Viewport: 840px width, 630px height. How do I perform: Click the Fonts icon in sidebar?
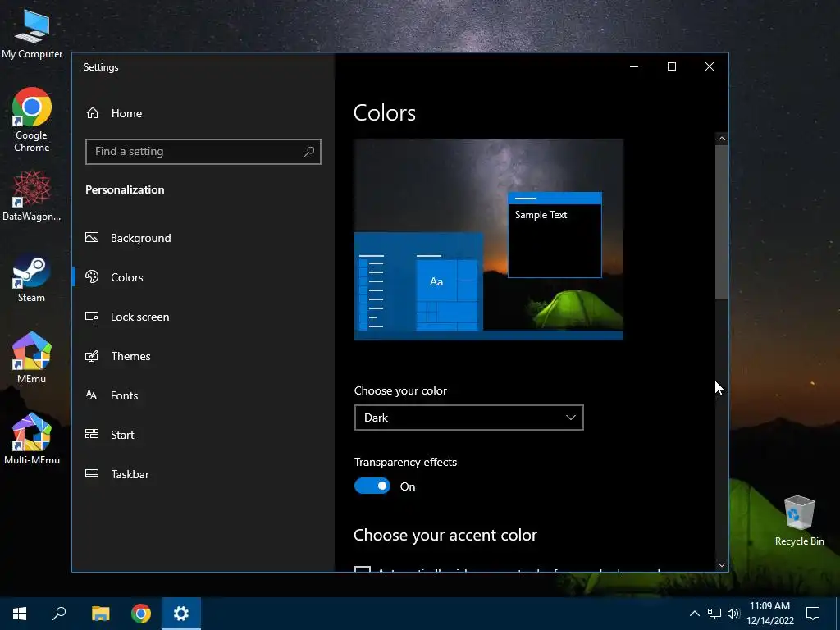(x=92, y=395)
